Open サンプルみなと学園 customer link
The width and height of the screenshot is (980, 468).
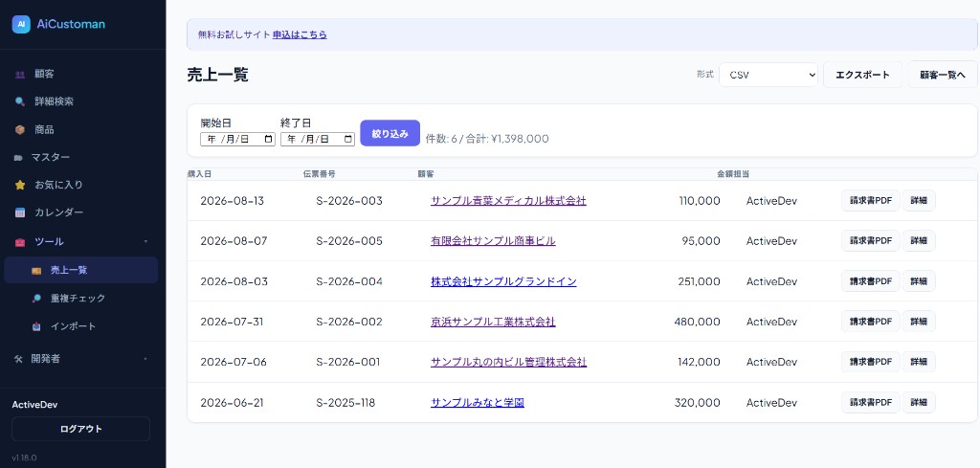tap(477, 403)
